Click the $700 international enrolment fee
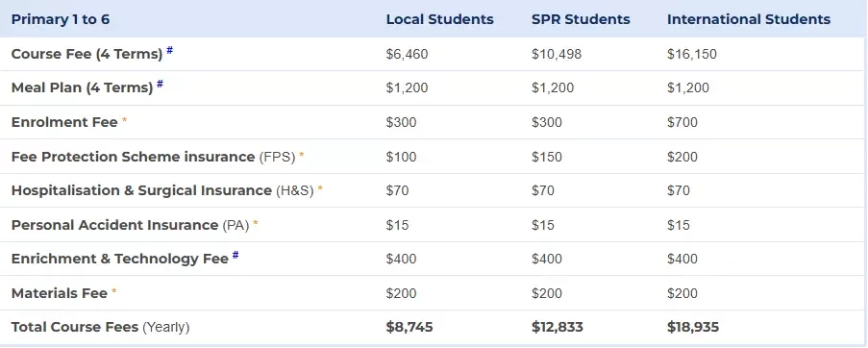 682,122
